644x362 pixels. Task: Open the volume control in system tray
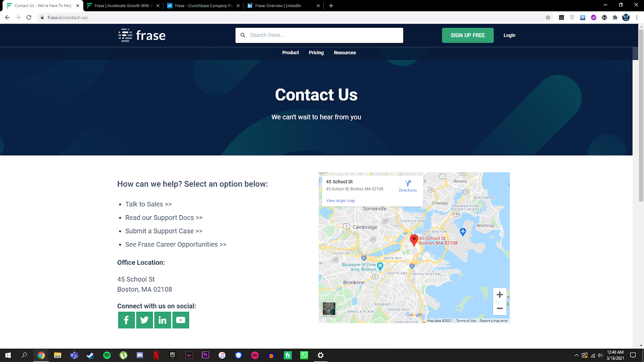600,355
